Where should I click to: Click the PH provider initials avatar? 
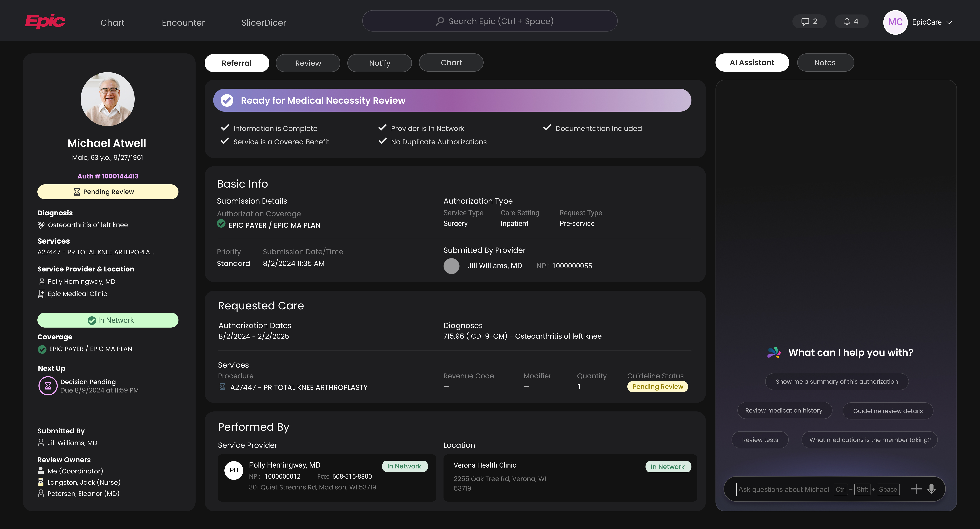tap(234, 470)
